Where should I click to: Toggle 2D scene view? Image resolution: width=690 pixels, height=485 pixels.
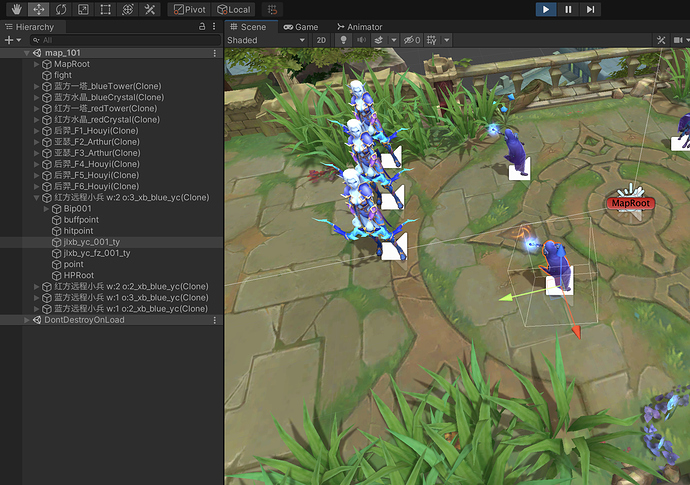[x=321, y=40]
